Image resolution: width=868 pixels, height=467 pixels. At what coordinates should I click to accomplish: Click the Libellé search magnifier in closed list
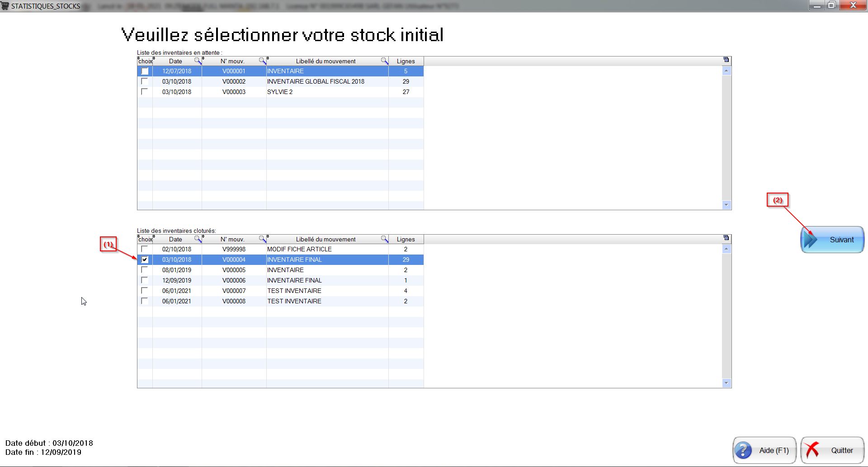pos(384,239)
